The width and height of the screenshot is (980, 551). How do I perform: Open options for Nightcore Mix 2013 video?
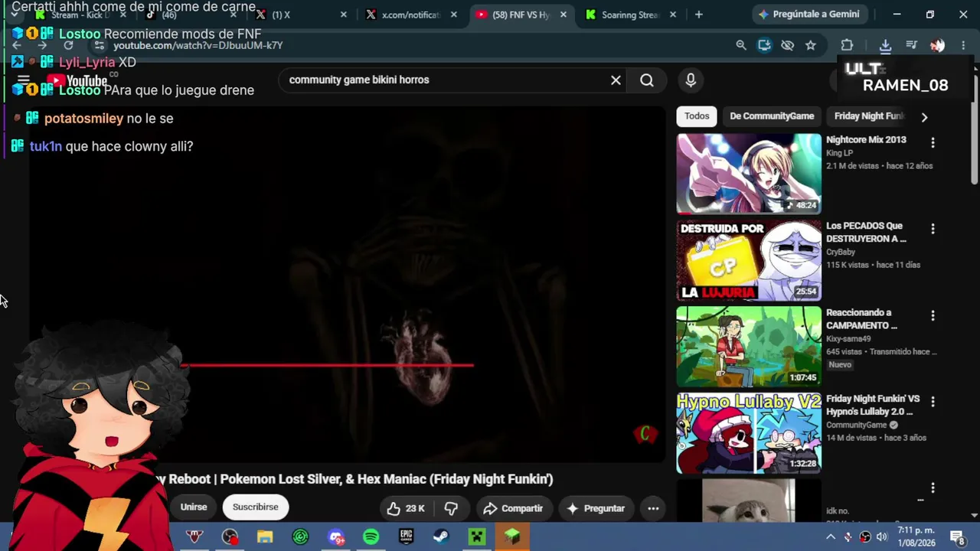point(933,142)
